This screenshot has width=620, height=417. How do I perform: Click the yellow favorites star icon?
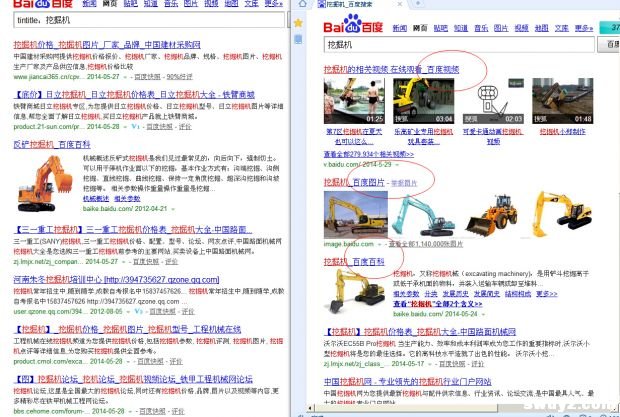(x=300, y=20)
